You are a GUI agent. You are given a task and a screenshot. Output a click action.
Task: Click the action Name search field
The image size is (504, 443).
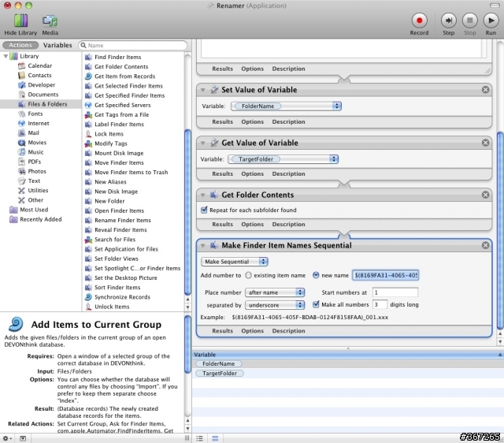133,46
